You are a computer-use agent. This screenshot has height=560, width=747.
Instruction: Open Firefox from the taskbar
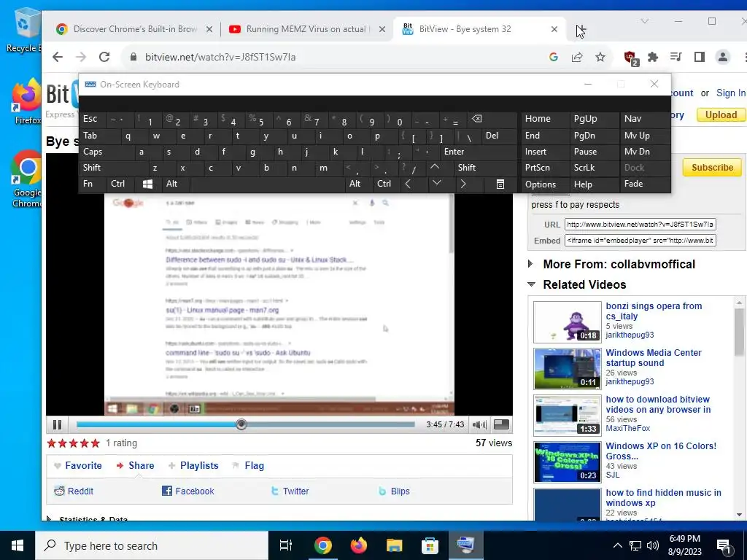pos(359,545)
